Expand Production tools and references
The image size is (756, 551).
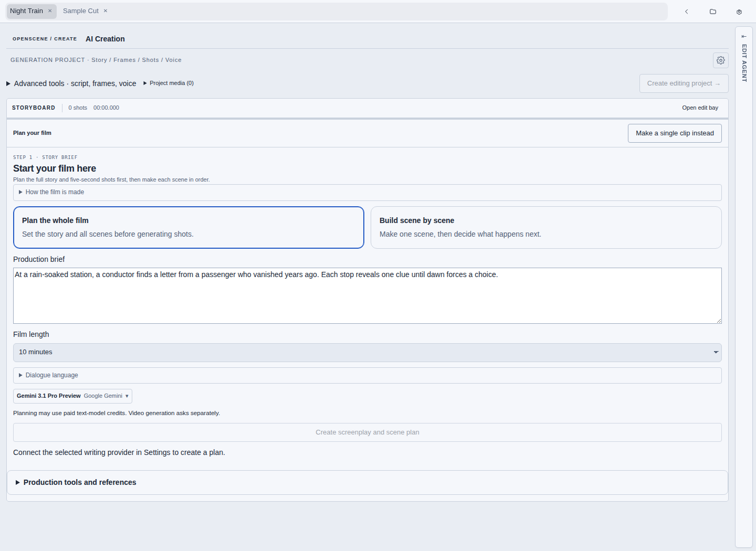coord(367,482)
